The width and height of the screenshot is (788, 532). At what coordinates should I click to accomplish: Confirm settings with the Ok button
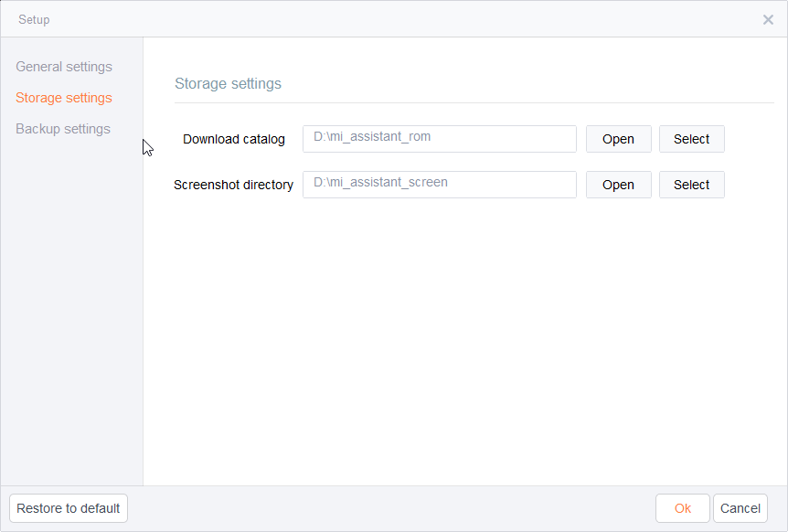tap(683, 508)
